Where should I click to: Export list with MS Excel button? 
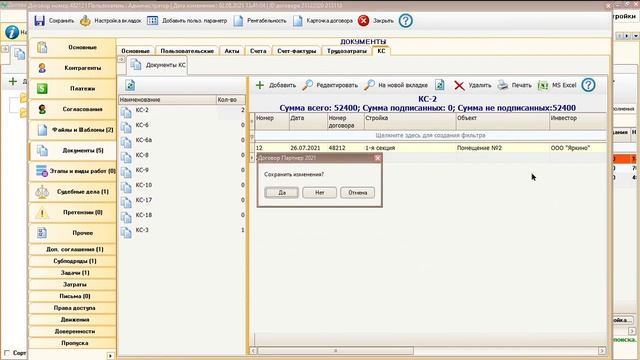point(557,85)
